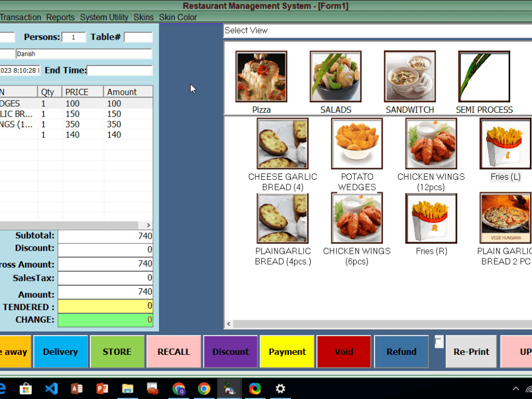Viewport: 532px width, 399px height.
Task: Browse the SANDWITCH category
Action: [x=410, y=76]
